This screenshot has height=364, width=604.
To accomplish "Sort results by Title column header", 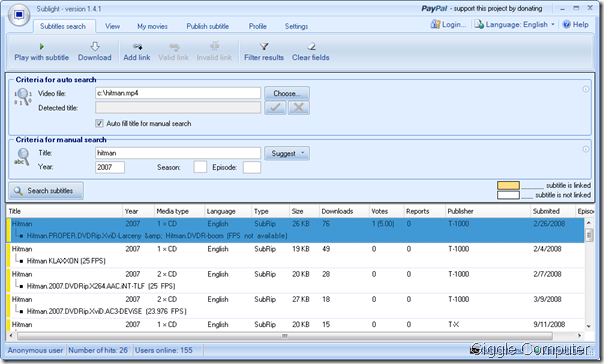I will (x=64, y=211).
